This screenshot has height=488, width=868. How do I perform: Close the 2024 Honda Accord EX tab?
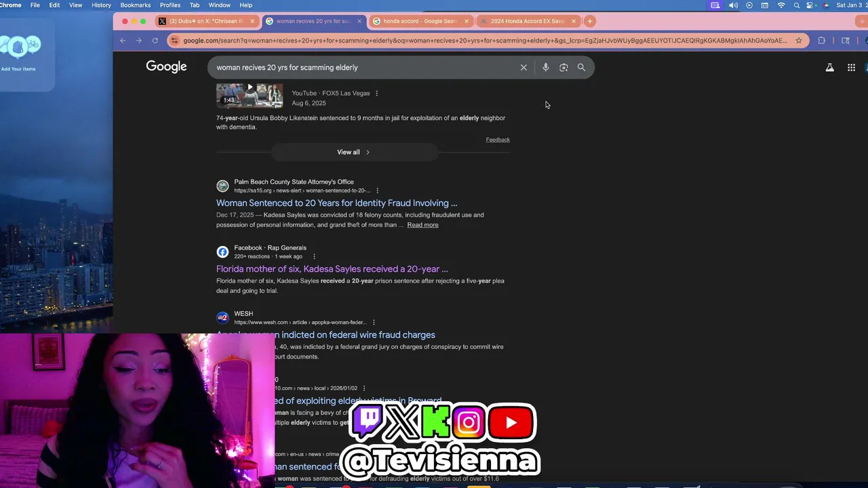(x=574, y=21)
